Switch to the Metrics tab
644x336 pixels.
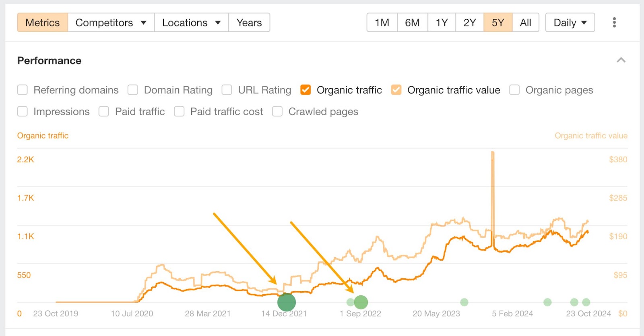(x=42, y=23)
